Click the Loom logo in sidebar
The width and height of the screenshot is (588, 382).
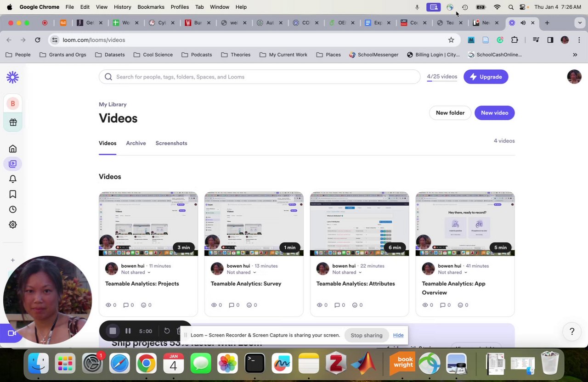(12, 77)
